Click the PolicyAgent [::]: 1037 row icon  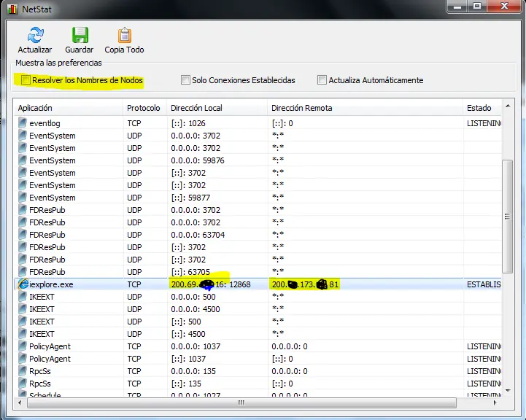pos(23,359)
